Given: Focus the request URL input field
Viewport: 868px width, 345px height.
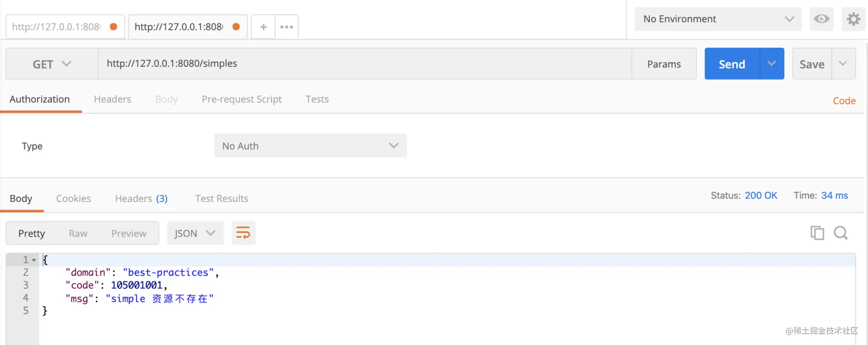Looking at the screenshot, I should pos(365,64).
